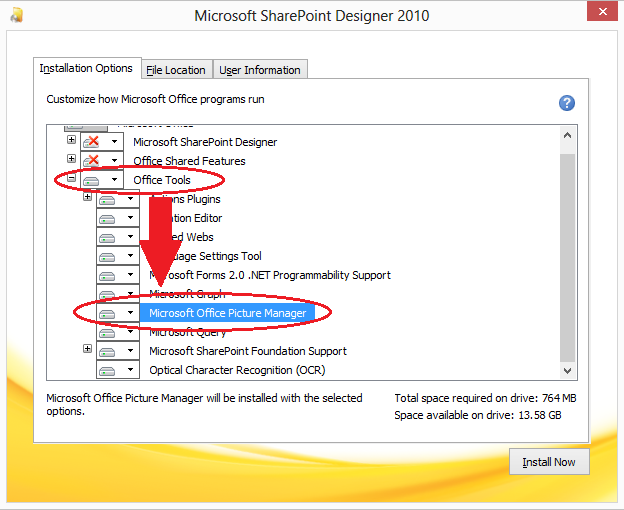
Task: Click the scrollbar down arrow in feature list
Action: click(x=567, y=370)
